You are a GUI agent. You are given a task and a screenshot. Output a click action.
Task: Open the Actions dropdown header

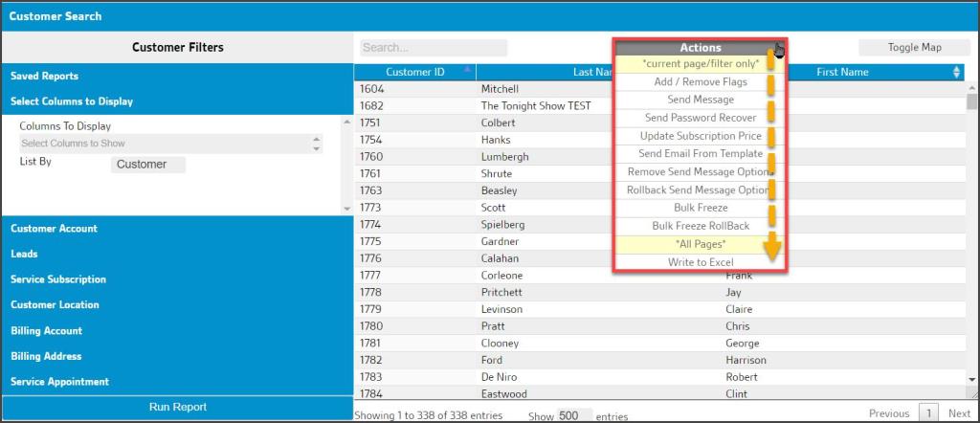coord(700,47)
